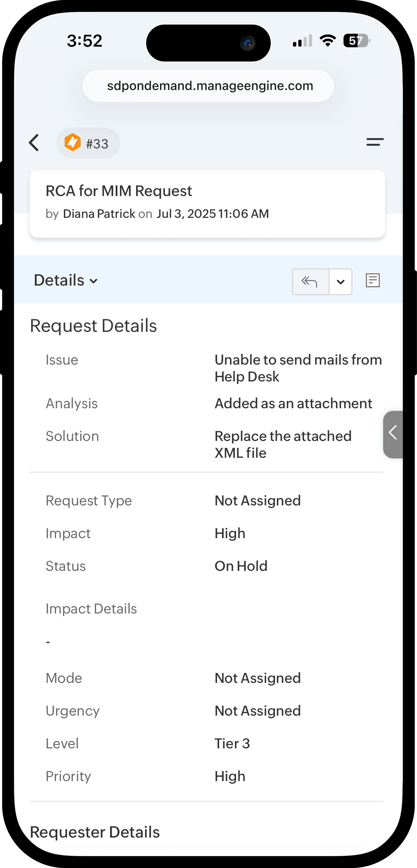Click the Priority value High
The height and width of the screenshot is (868, 417).
tap(230, 776)
